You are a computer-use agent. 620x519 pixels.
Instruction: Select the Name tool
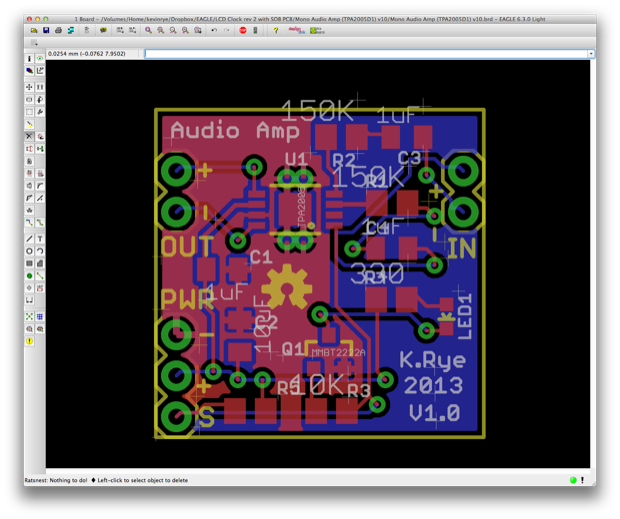coord(29,174)
